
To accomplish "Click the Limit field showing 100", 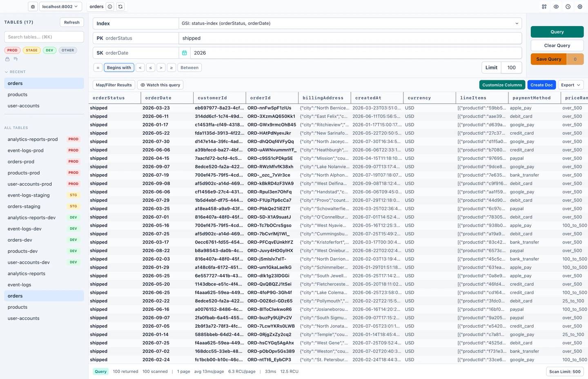I will coord(512,68).
